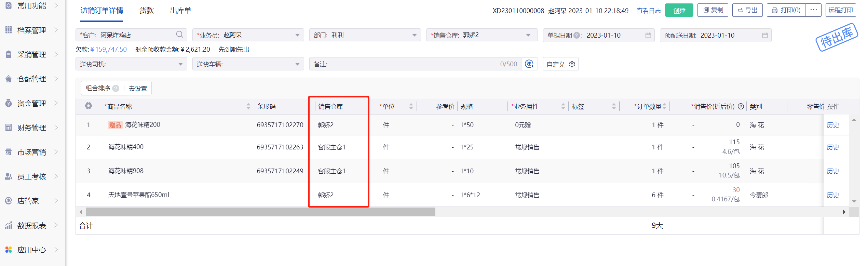Open calendar icon for 单据日期

point(648,35)
